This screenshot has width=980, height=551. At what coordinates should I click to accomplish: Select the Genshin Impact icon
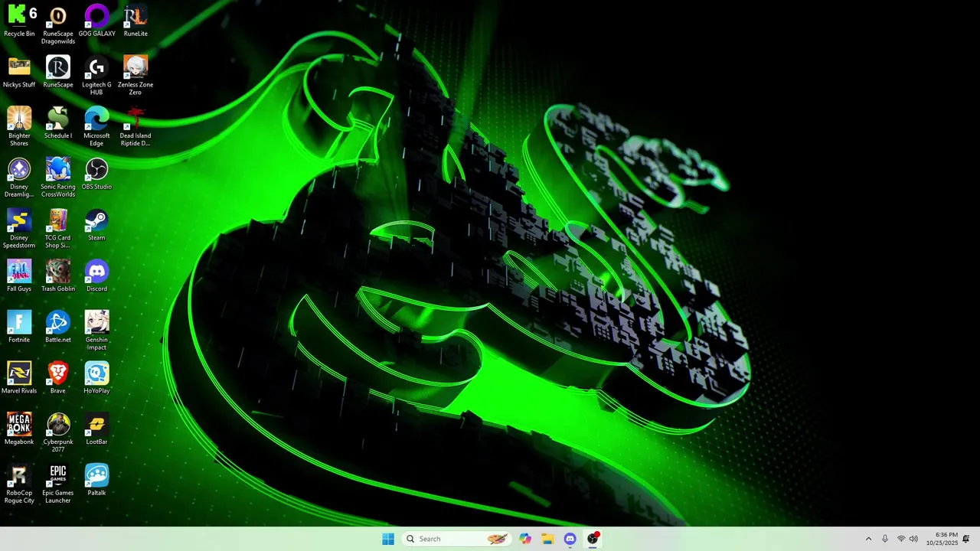pos(96,331)
